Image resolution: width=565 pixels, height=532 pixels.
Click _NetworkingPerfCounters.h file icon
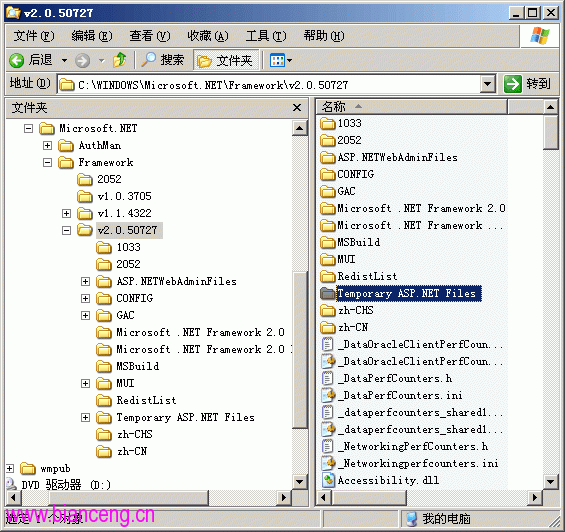[x=328, y=447]
